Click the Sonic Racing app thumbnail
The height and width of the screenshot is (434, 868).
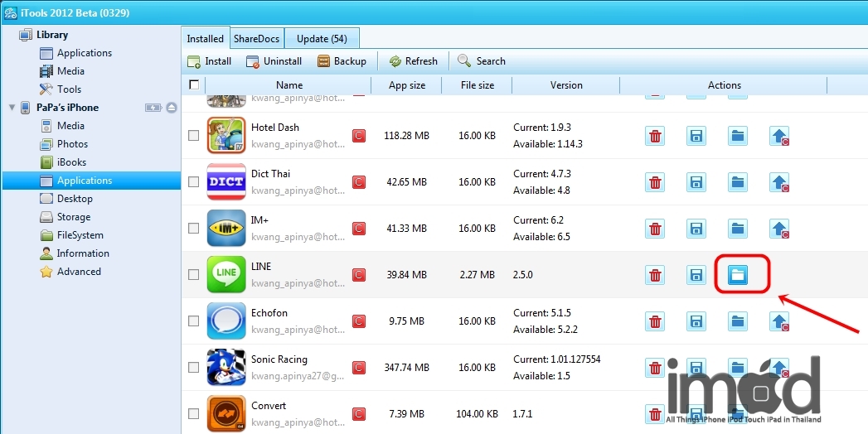(x=226, y=367)
